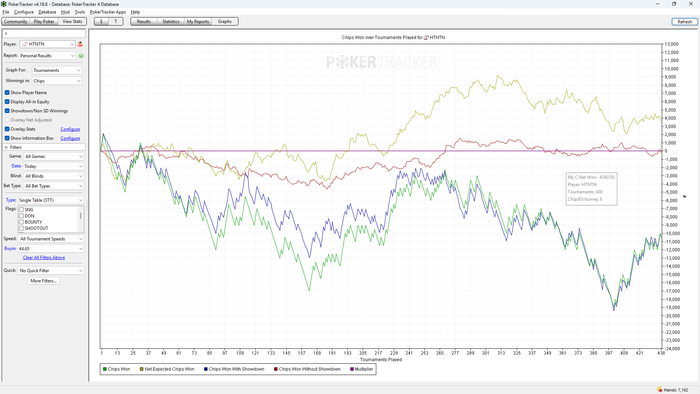Click the player profile icon beside HTNTN
The image size is (700, 394).
[x=80, y=44]
